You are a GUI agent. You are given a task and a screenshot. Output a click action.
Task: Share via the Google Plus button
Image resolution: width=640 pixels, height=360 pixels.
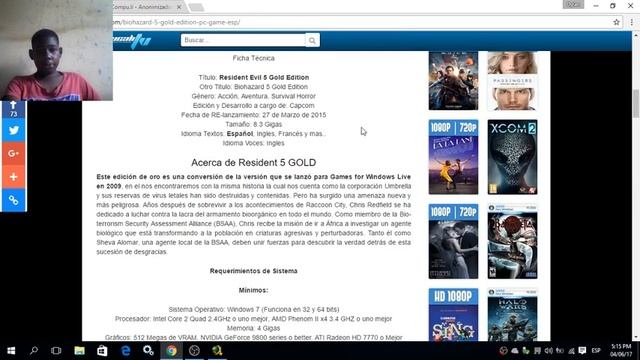(13, 153)
